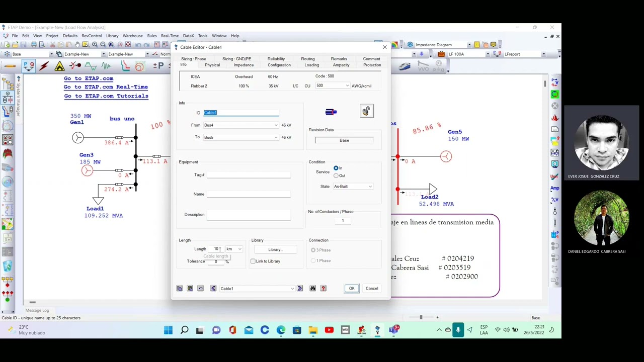Open Help via red question mark icon
Screen dimensions: 644x362
[x=323, y=289]
